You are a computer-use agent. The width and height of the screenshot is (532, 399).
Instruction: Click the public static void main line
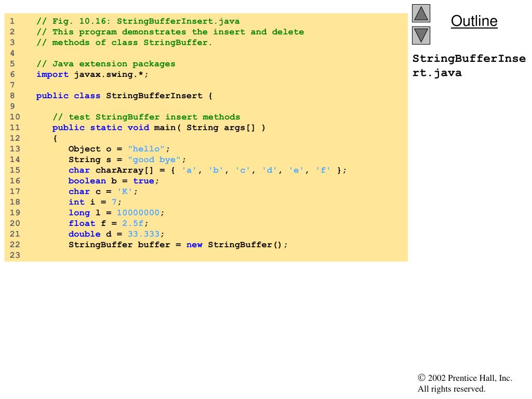(x=159, y=128)
